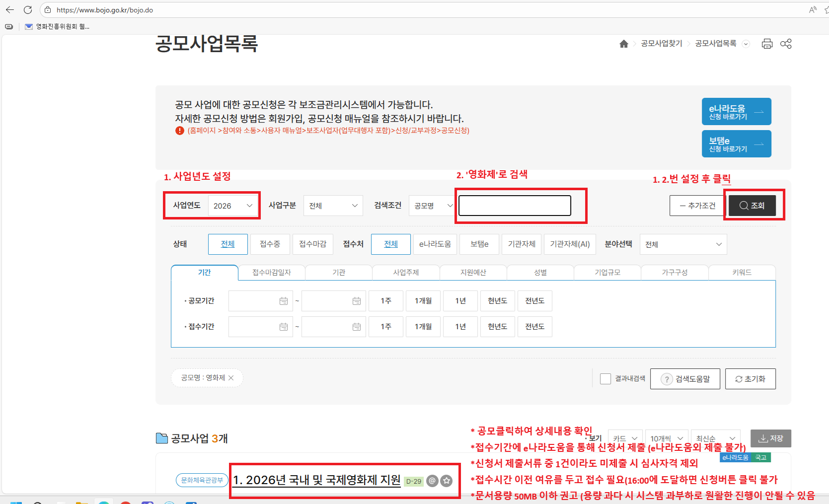This screenshot has width=829, height=504.
Task: Remove the 공모명 : 영화제 filter tag
Action: 231,378
